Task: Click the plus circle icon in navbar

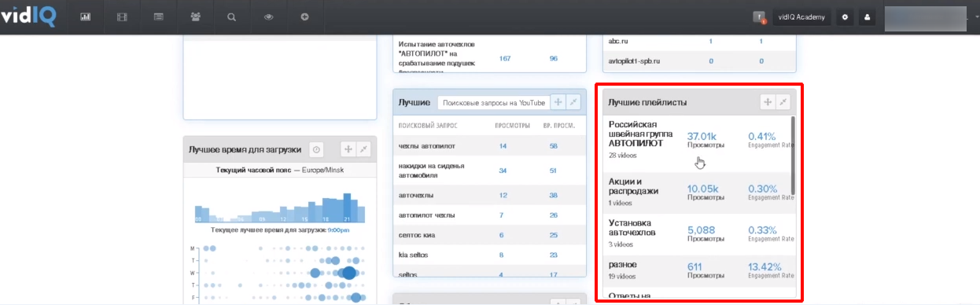Action: (x=304, y=17)
